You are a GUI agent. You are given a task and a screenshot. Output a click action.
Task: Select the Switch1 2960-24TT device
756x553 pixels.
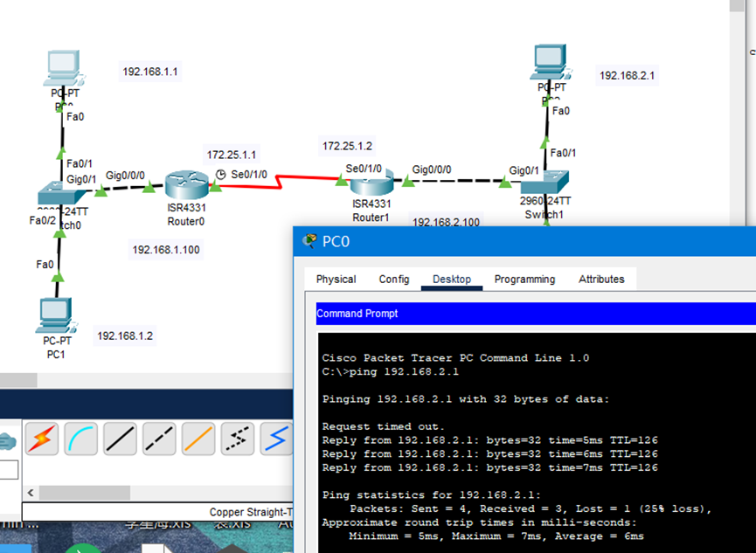[544, 183]
